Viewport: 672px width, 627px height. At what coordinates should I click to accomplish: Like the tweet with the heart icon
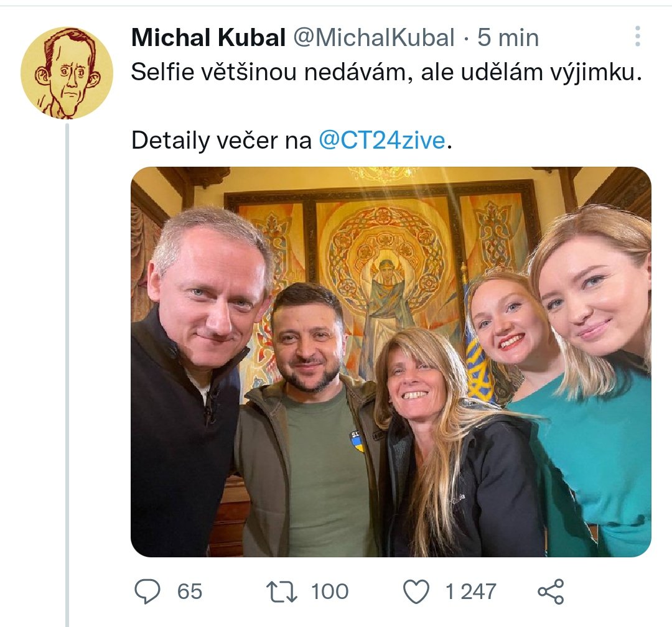point(416,591)
